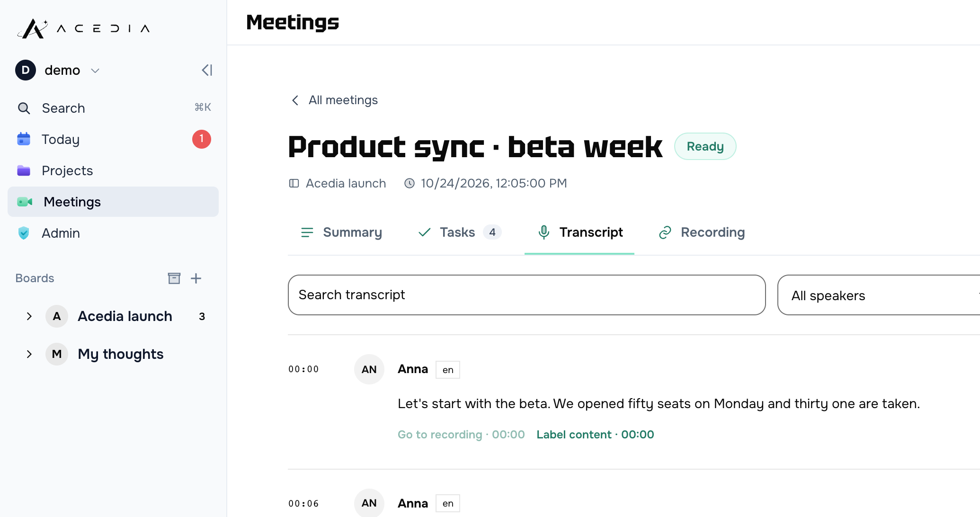
Task: Click the Admin shield icon
Action: click(x=24, y=233)
